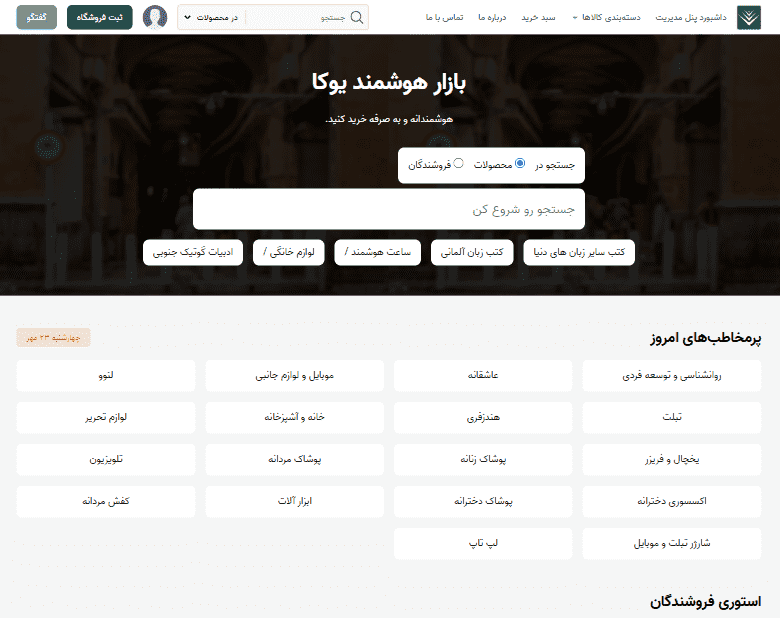This screenshot has height=618, width=780.
Task: Choose the ساعت هوشمند suggestion chip
Action: coord(378,253)
